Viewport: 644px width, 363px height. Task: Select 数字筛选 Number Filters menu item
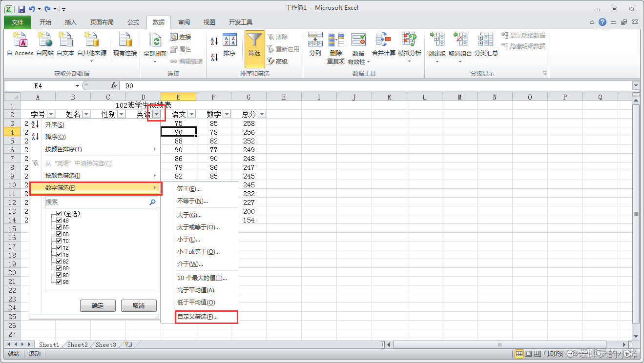tap(95, 188)
